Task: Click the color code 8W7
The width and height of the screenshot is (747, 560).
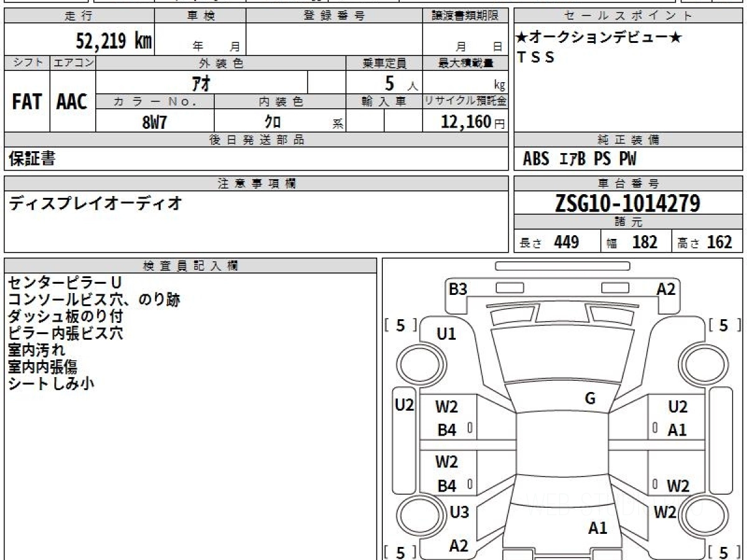Action: coord(154,122)
